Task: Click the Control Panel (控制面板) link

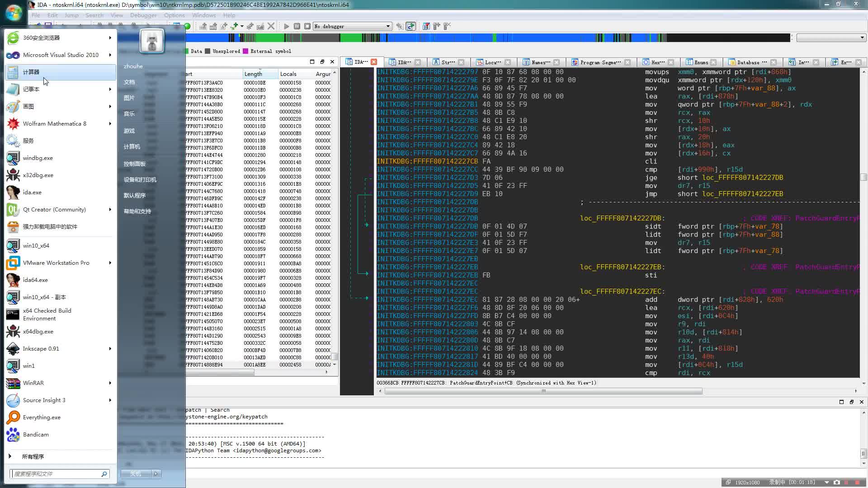Action: 135,164
